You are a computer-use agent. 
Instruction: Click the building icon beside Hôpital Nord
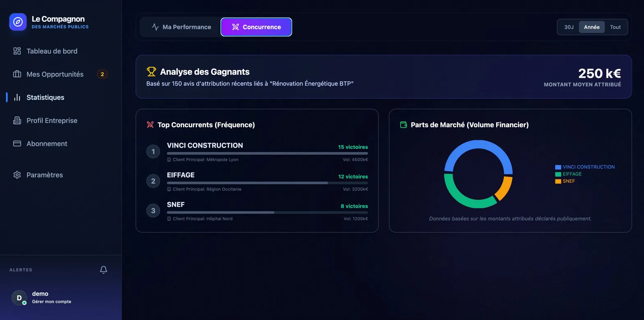coord(169,219)
